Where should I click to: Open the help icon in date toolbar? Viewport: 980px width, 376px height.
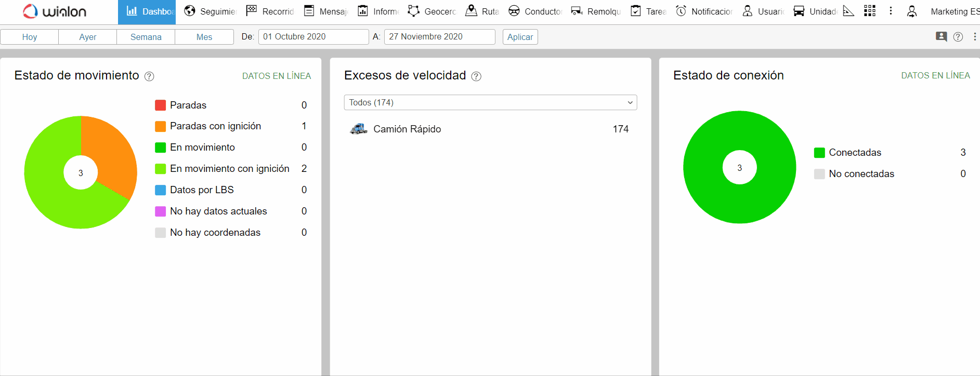[x=958, y=37]
